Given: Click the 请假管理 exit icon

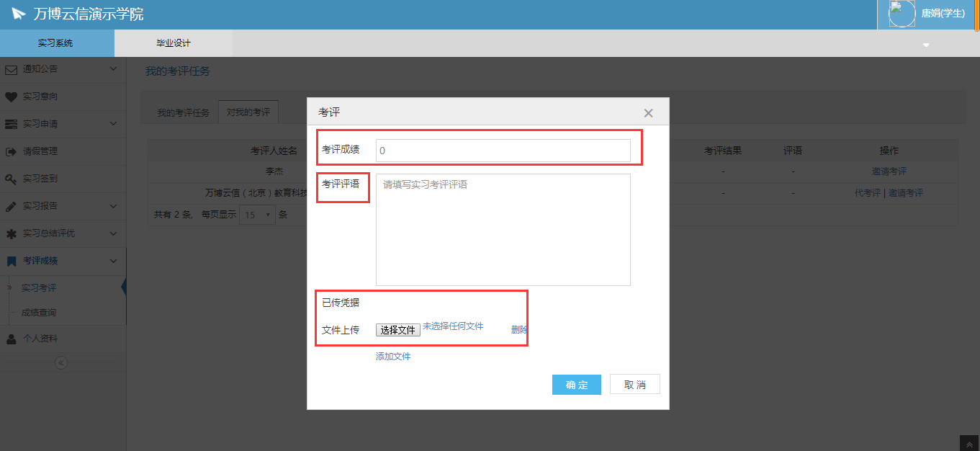Looking at the screenshot, I should 11,152.
